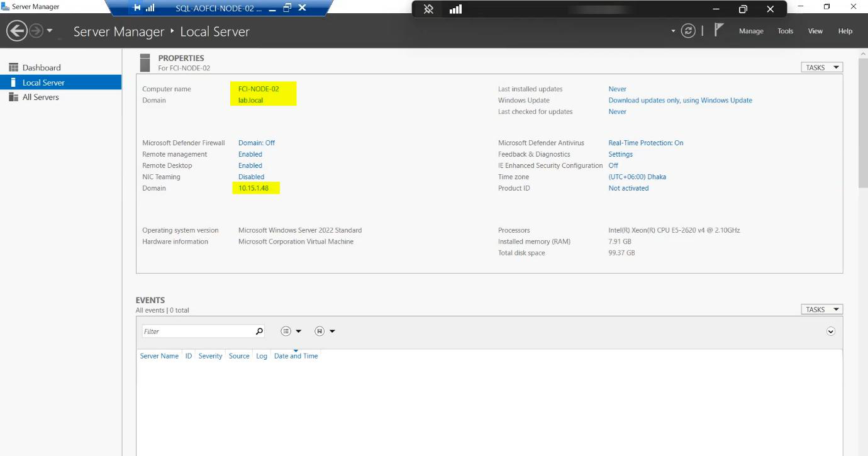The width and height of the screenshot is (868, 456).
Task: Sort events by Server Name column
Action: point(159,356)
